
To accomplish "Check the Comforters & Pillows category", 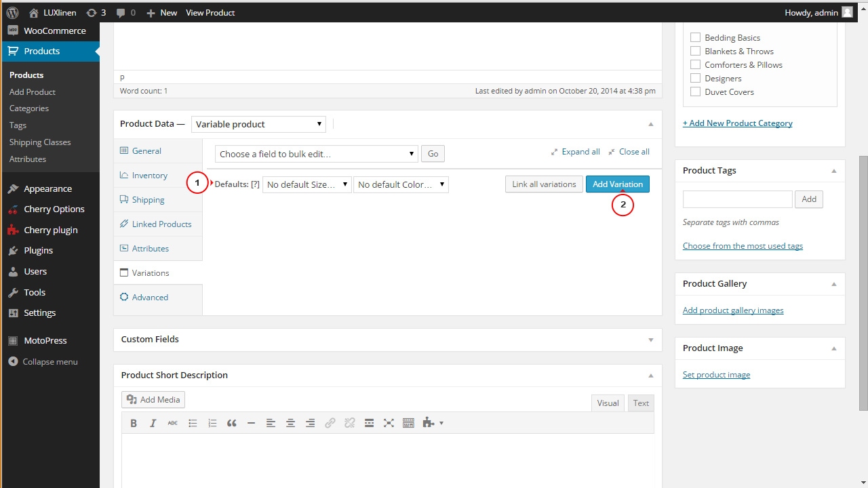I will click(695, 64).
